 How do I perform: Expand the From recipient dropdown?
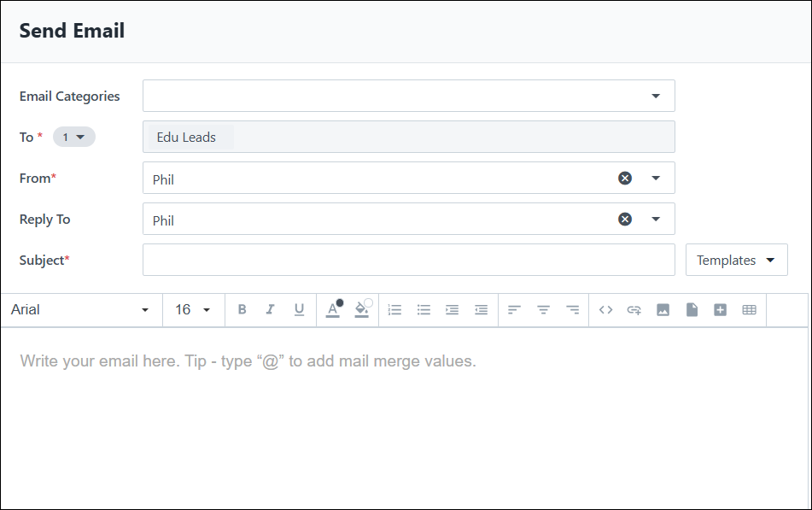[x=657, y=178]
